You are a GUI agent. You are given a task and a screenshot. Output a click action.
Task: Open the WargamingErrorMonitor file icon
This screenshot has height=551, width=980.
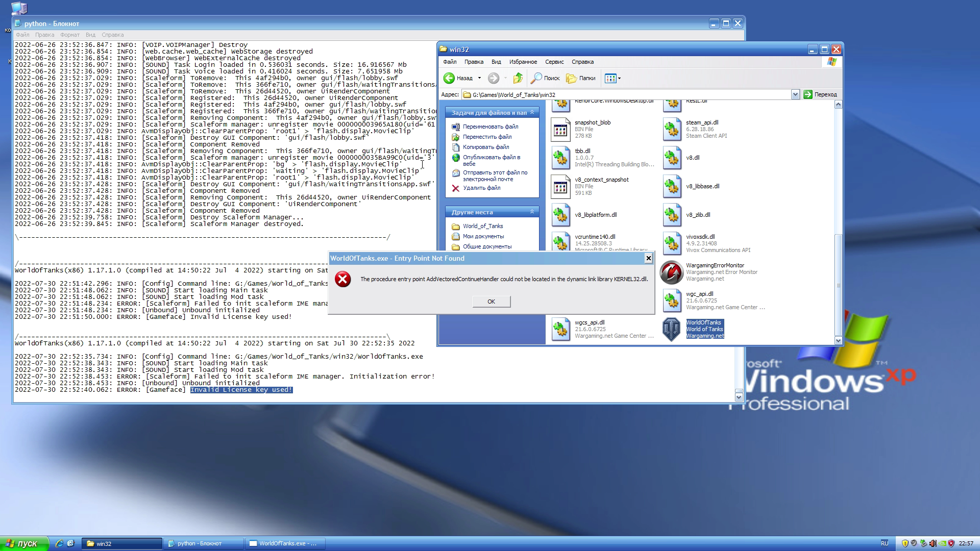coord(672,272)
